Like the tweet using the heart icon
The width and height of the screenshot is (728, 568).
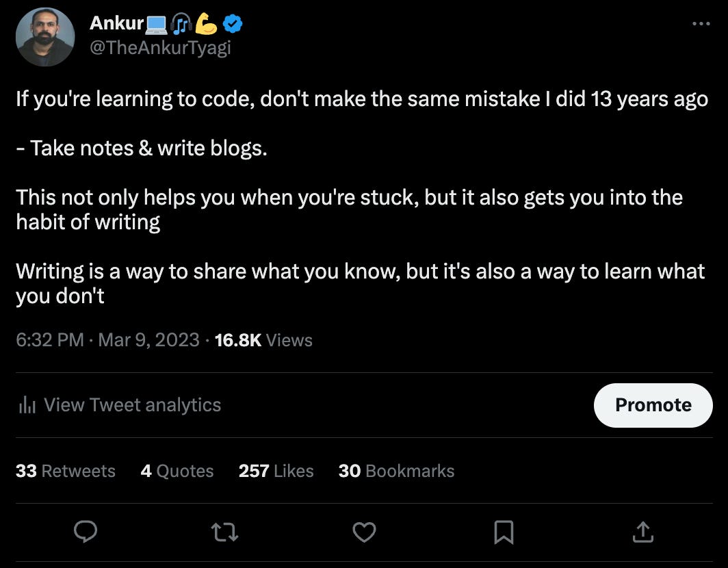point(364,532)
